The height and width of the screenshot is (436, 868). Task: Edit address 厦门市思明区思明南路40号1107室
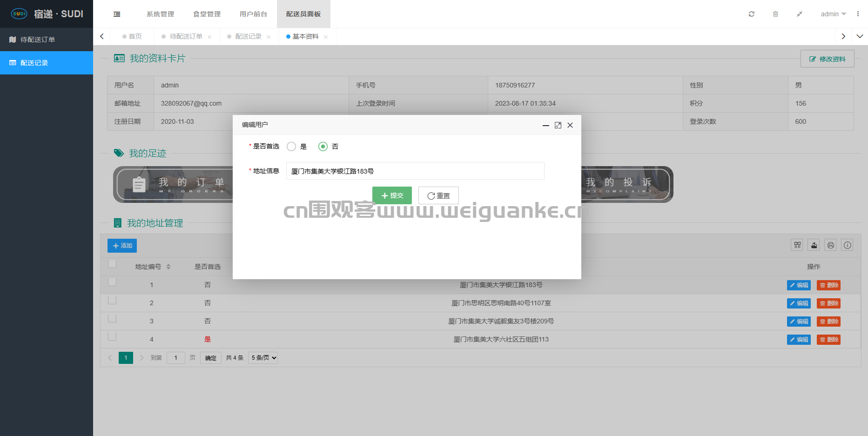click(x=799, y=303)
